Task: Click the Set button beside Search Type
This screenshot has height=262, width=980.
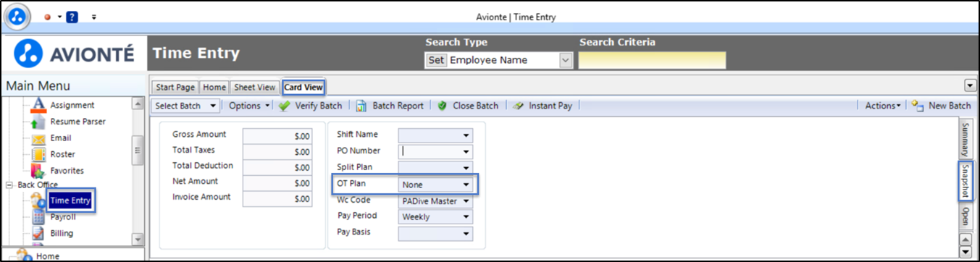Action: (x=436, y=61)
